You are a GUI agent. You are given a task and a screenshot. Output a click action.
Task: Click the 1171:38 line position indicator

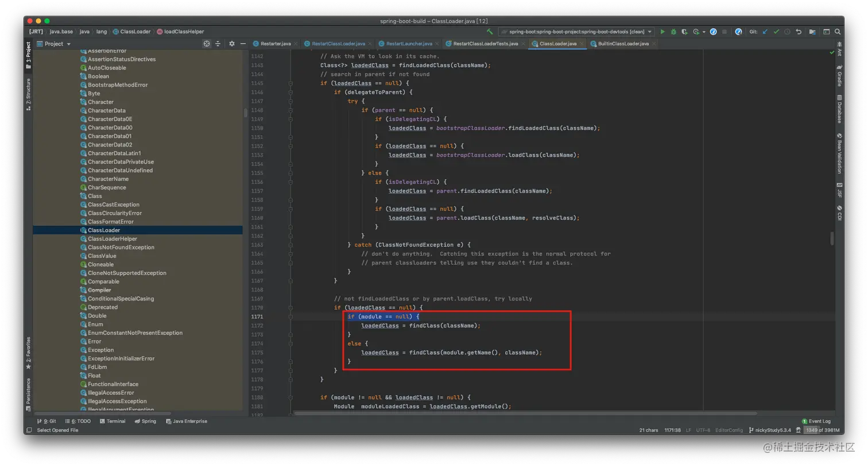click(673, 430)
